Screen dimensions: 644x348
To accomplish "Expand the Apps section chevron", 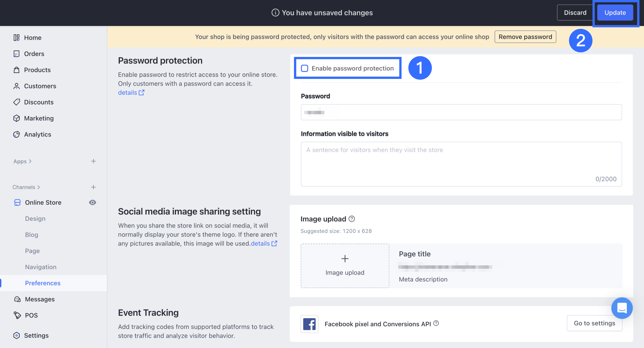I will point(30,161).
